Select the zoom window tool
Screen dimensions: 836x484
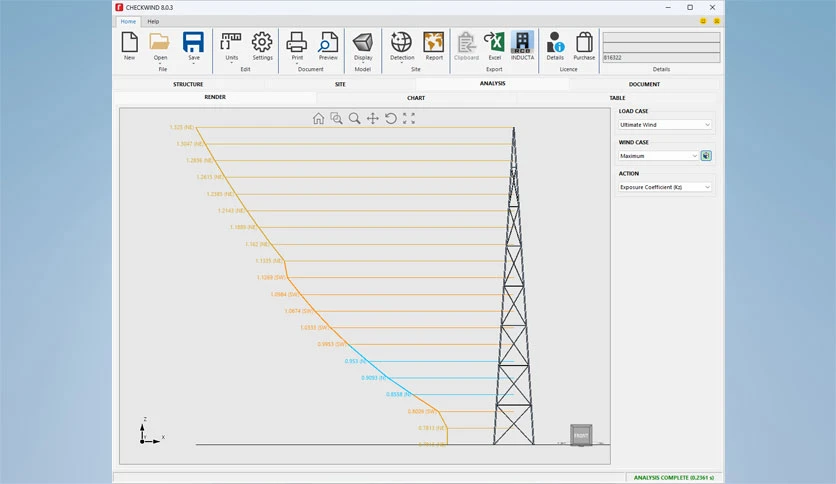click(336, 118)
